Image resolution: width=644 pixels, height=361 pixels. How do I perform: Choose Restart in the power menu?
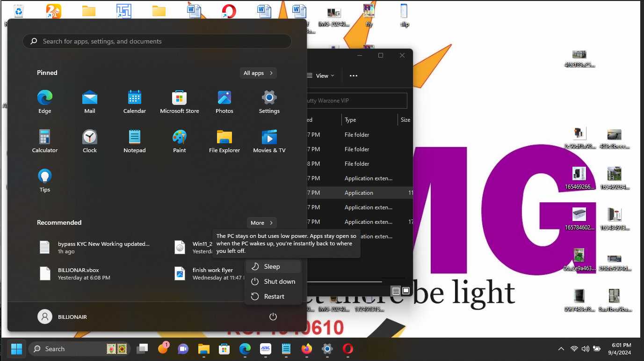273,296
